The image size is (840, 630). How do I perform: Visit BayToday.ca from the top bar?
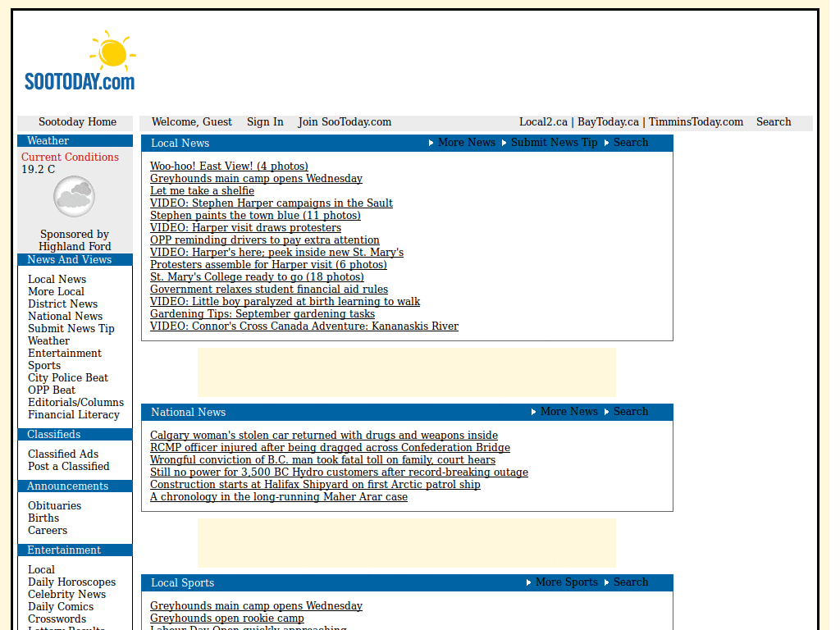tap(608, 122)
